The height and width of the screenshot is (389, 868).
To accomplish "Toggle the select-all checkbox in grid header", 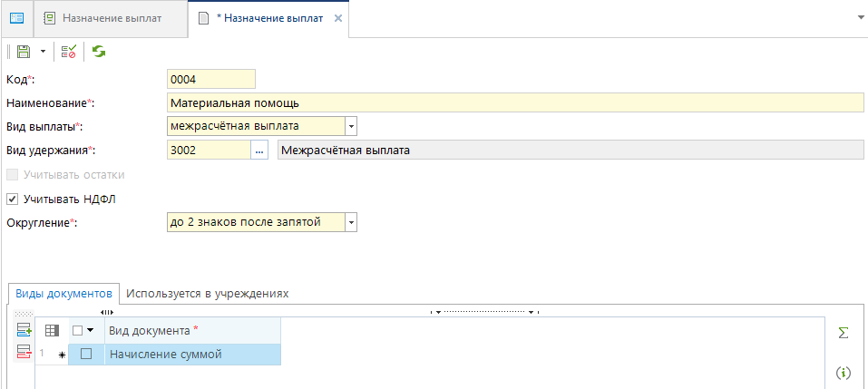I will (78, 331).
